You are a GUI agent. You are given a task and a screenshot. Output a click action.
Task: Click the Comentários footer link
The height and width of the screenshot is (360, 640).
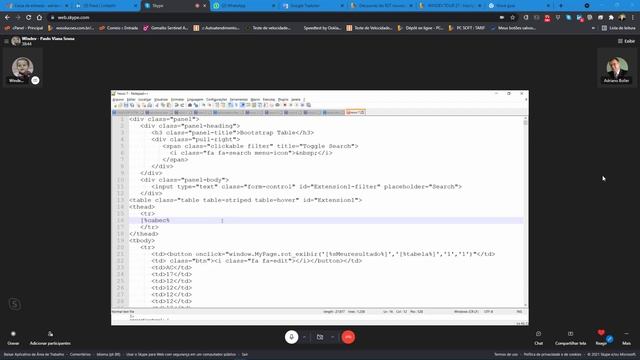[80, 354]
